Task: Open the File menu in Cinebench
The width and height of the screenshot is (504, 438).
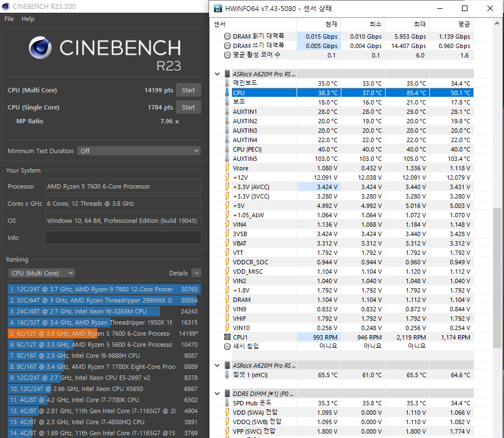Action: (9, 19)
